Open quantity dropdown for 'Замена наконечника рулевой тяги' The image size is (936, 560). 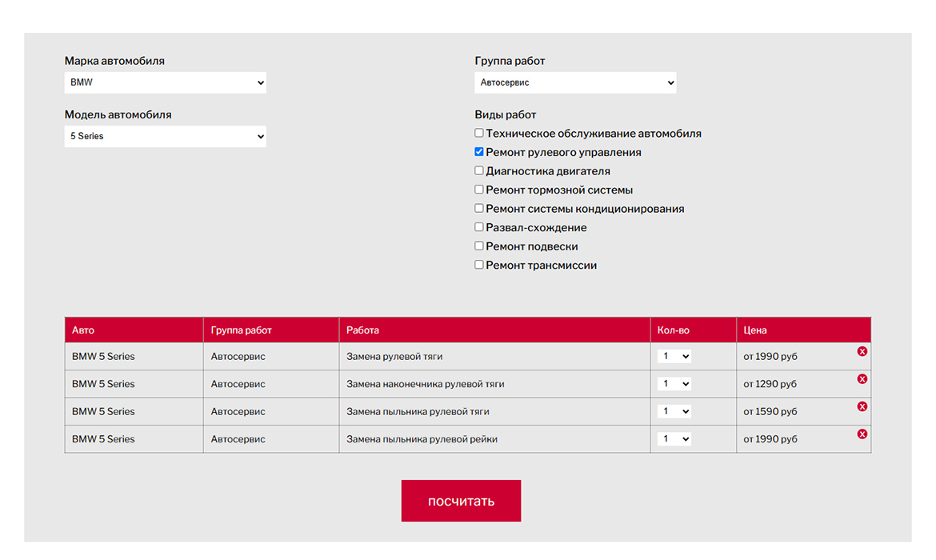674,384
